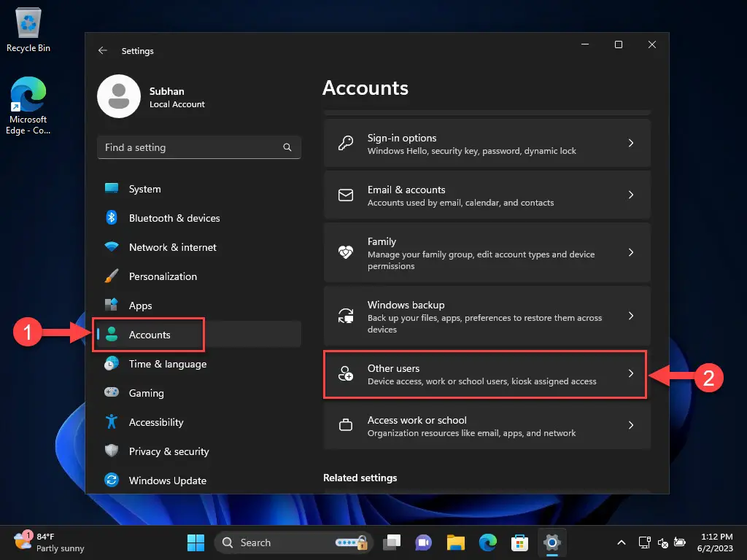
Task: Select System in the sidebar
Action: (198, 189)
